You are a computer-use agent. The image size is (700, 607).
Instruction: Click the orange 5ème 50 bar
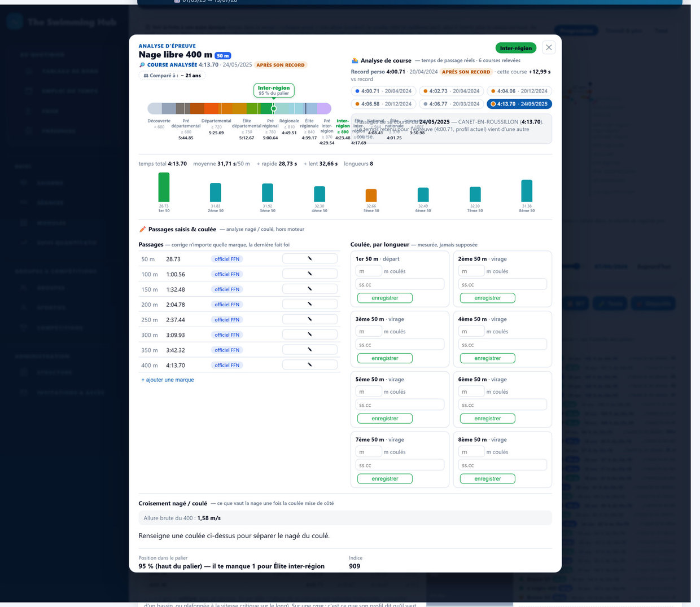click(371, 195)
